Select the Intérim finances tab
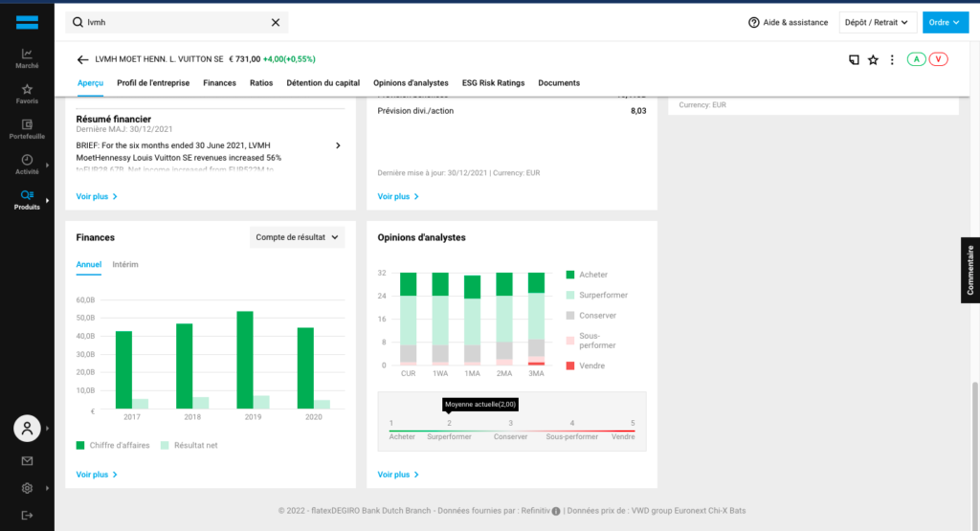 point(125,265)
